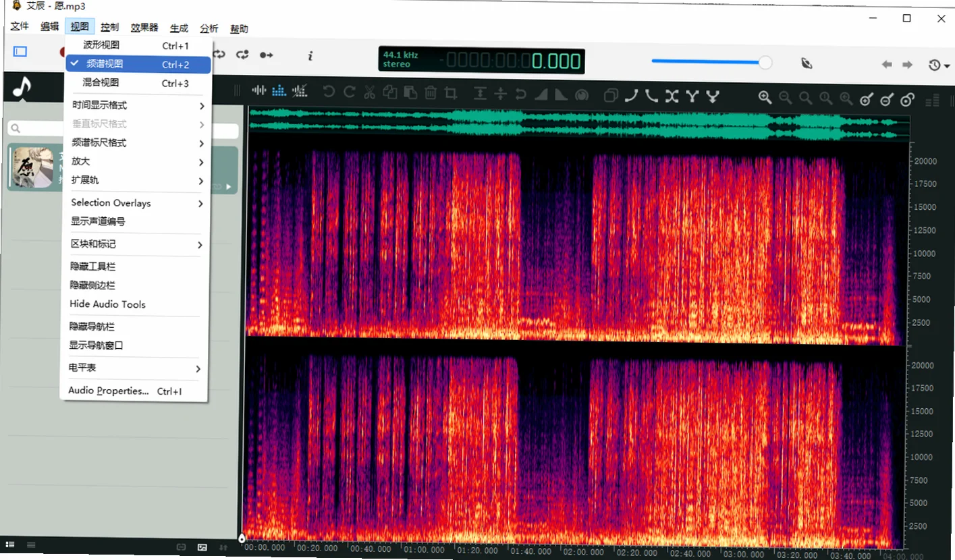Open the 效果器 menu
Image resolution: width=955 pixels, height=560 pixels.
(144, 28)
